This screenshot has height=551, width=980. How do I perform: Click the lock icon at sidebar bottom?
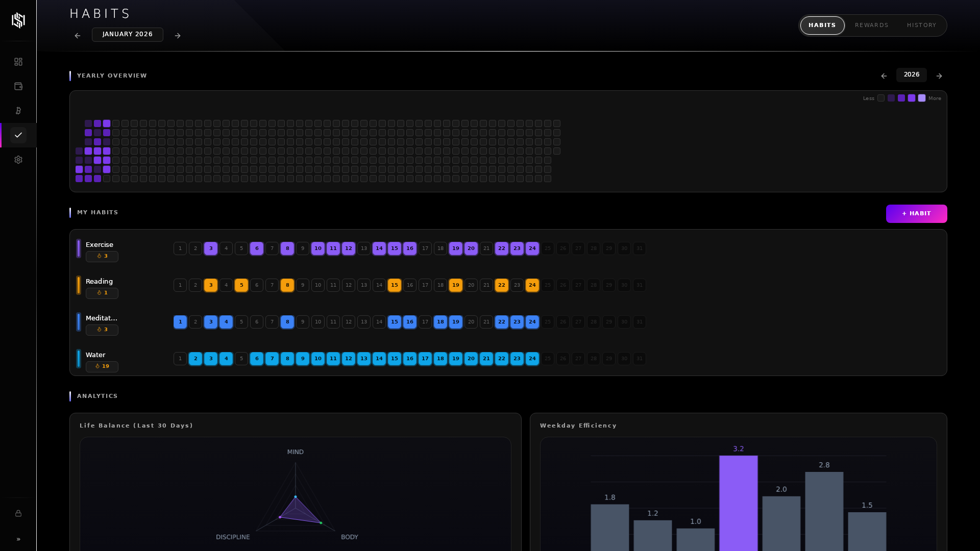pyautogui.click(x=18, y=514)
